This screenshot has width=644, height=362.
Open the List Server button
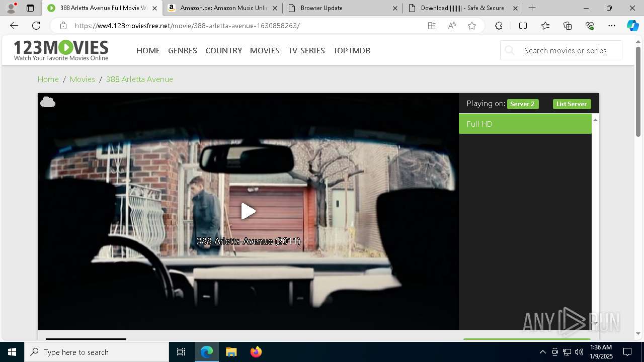click(x=572, y=104)
